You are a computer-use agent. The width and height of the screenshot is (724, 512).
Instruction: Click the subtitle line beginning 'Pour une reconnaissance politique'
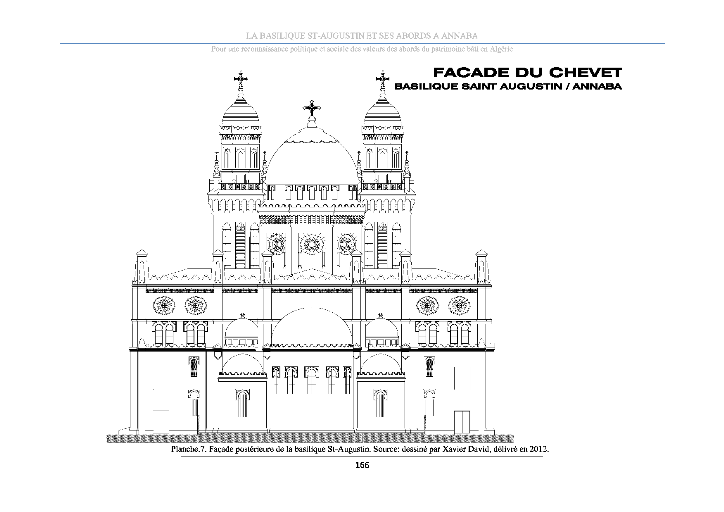tap(362, 49)
